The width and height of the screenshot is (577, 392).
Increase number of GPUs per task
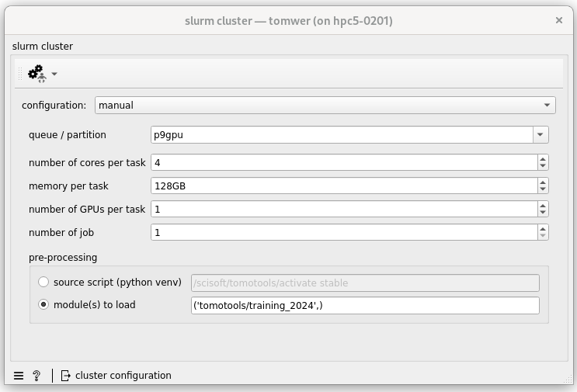(543, 205)
